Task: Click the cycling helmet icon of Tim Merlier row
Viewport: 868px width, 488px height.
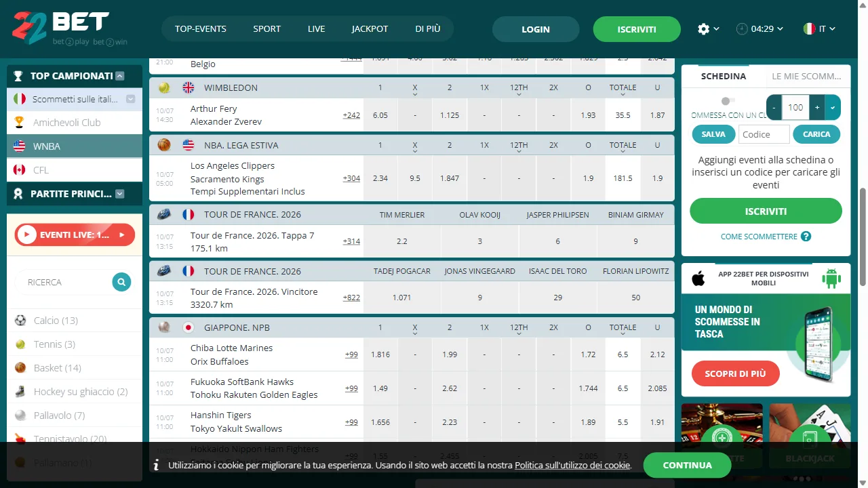Action: click(x=164, y=214)
